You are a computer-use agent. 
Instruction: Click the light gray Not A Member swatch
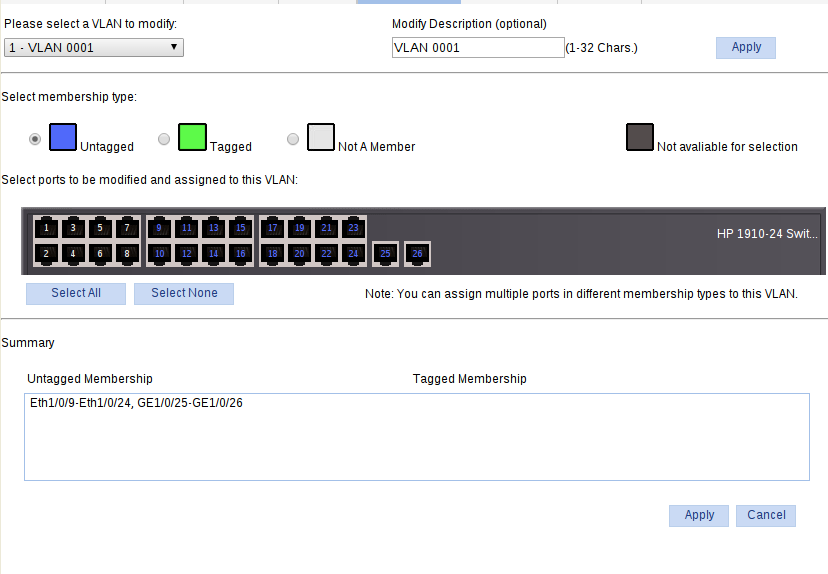tap(321, 137)
